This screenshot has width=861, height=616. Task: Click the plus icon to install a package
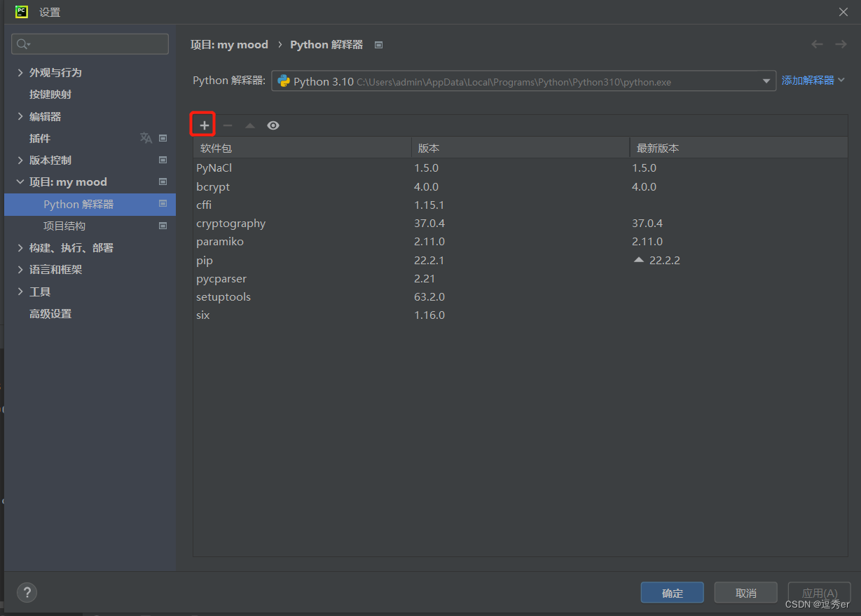(x=204, y=125)
